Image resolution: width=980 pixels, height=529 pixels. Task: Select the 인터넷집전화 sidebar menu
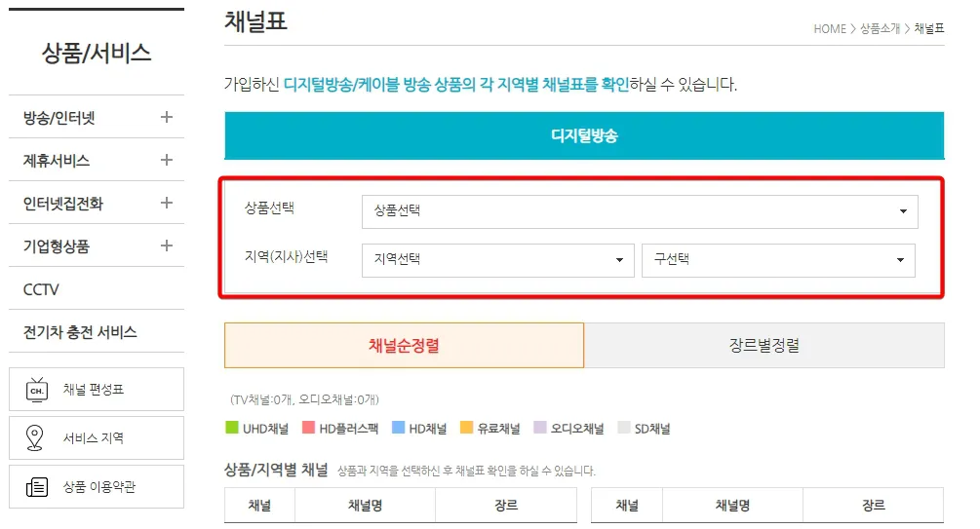(x=97, y=203)
